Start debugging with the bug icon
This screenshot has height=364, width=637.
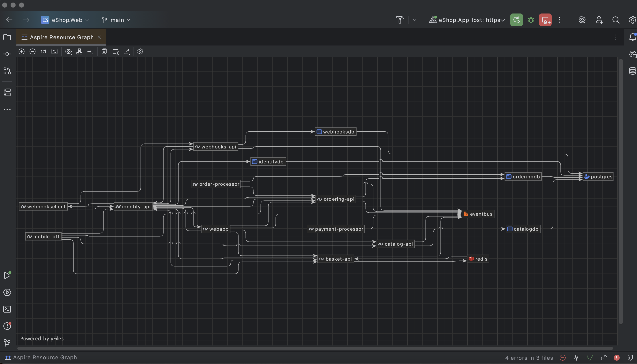pyautogui.click(x=531, y=20)
